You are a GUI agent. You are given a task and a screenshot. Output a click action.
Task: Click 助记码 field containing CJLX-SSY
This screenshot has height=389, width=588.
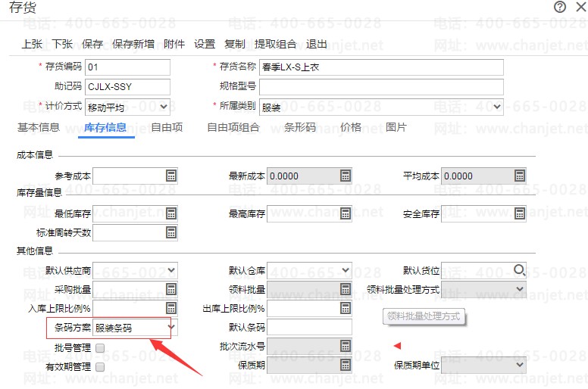pyautogui.click(x=127, y=87)
